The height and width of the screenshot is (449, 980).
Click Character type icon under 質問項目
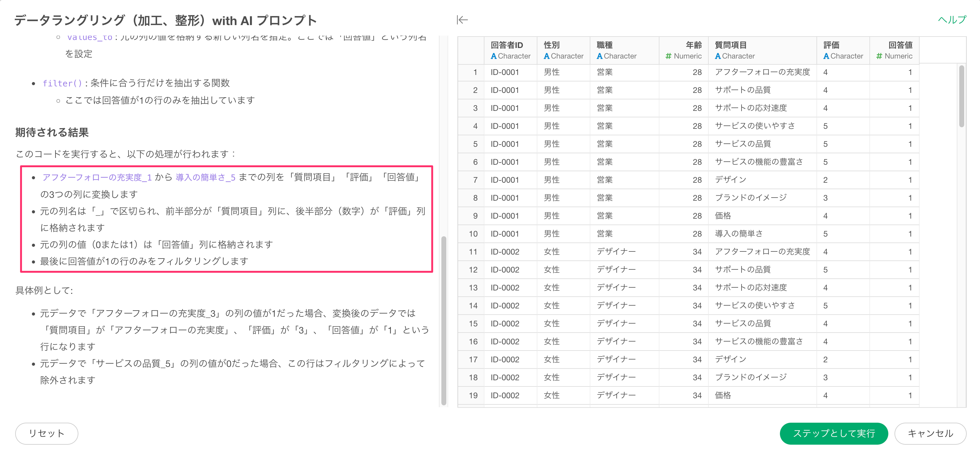[x=717, y=56]
